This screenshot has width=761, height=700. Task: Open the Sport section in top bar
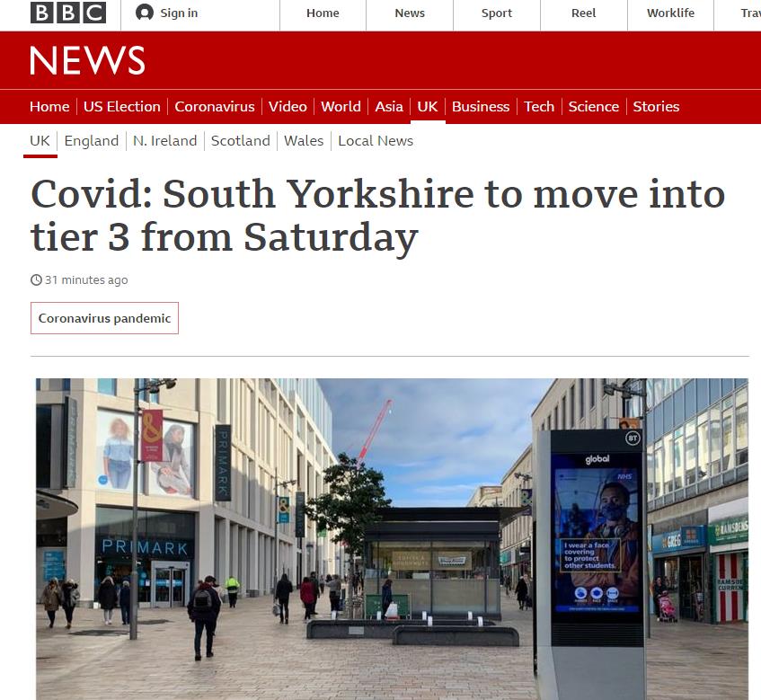[497, 13]
